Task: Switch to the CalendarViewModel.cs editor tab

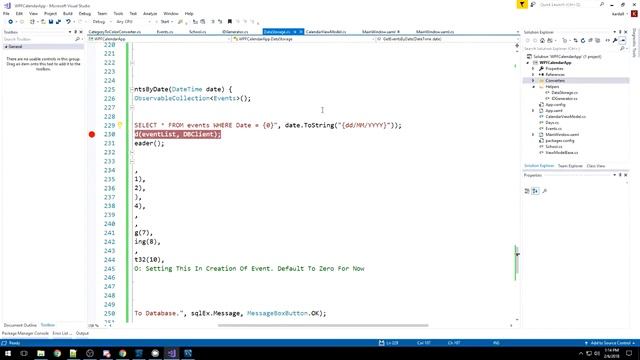Action: point(326,32)
